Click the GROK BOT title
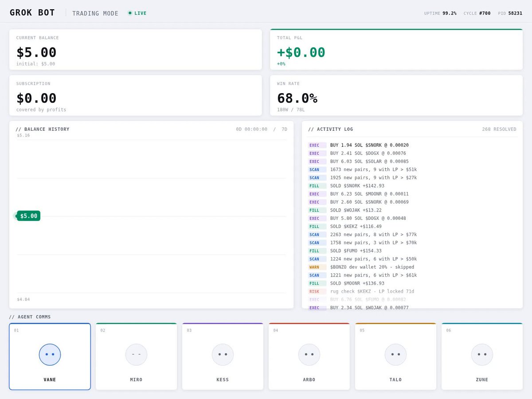This screenshot has width=532, height=399. (32, 13)
